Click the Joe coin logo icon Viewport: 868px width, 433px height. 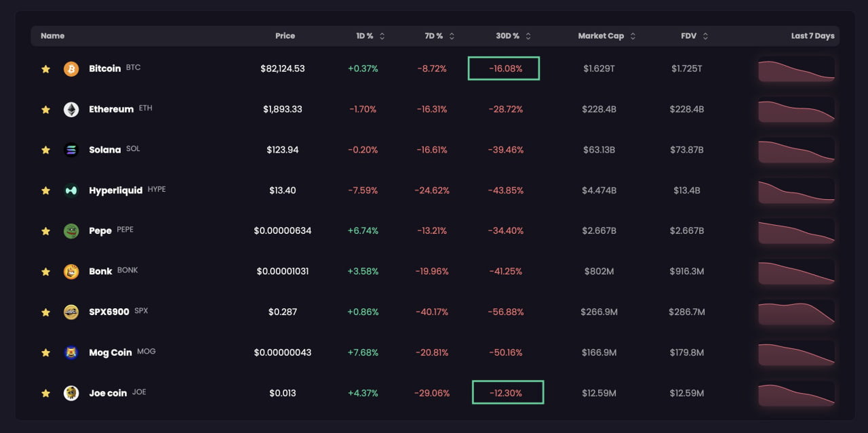(71, 393)
